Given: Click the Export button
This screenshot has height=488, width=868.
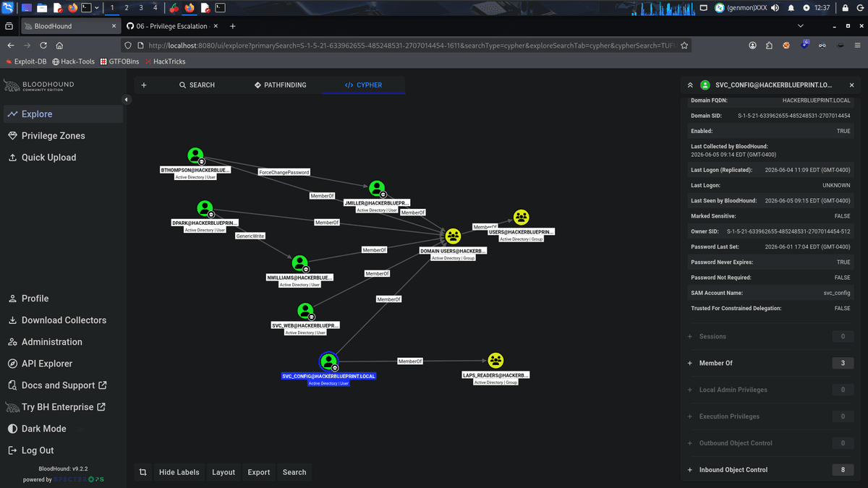Looking at the screenshot, I should pos(259,472).
